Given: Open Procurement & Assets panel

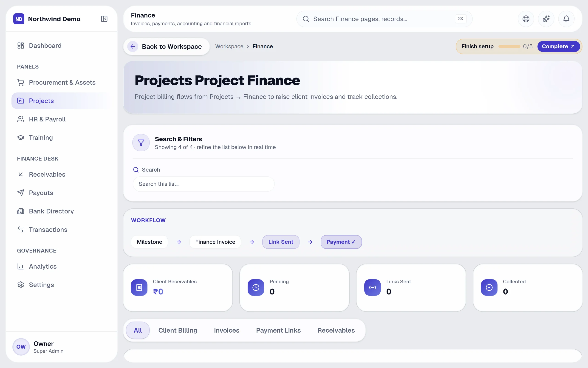Looking at the screenshot, I should tap(61, 82).
